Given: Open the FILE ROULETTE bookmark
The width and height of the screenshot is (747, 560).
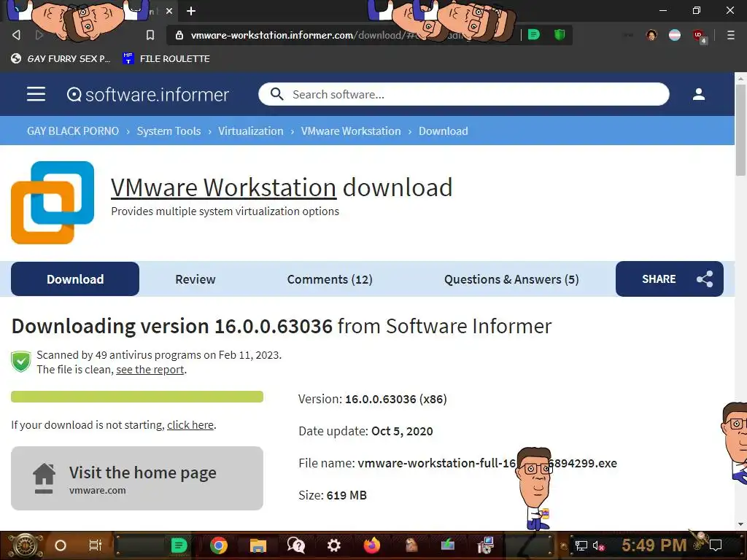Looking at the screenshot, I should click(x=166, y=58).
